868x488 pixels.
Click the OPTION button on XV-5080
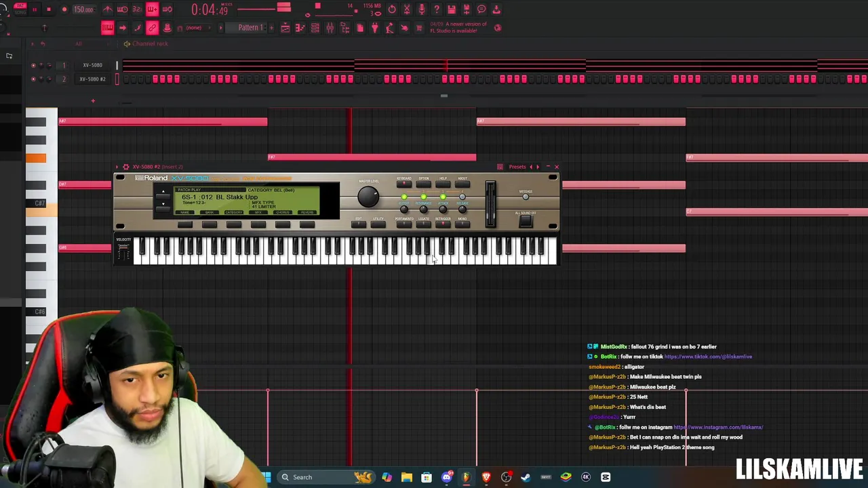point(424,183)
